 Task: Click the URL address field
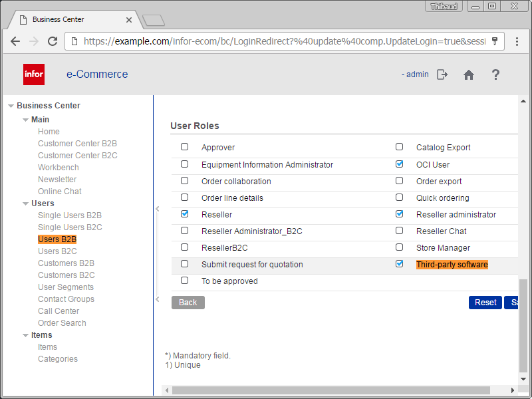[x=279, y=41]
